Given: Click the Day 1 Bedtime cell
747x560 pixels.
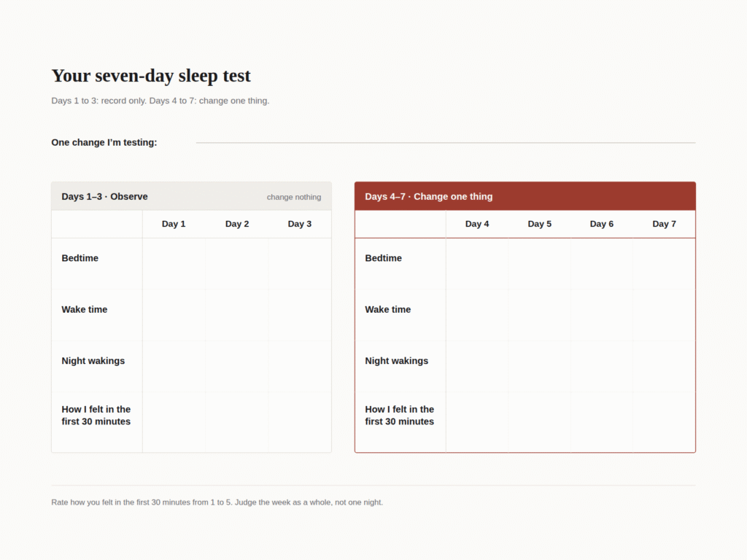Looking at the screenshot, I should coord(174,264).
